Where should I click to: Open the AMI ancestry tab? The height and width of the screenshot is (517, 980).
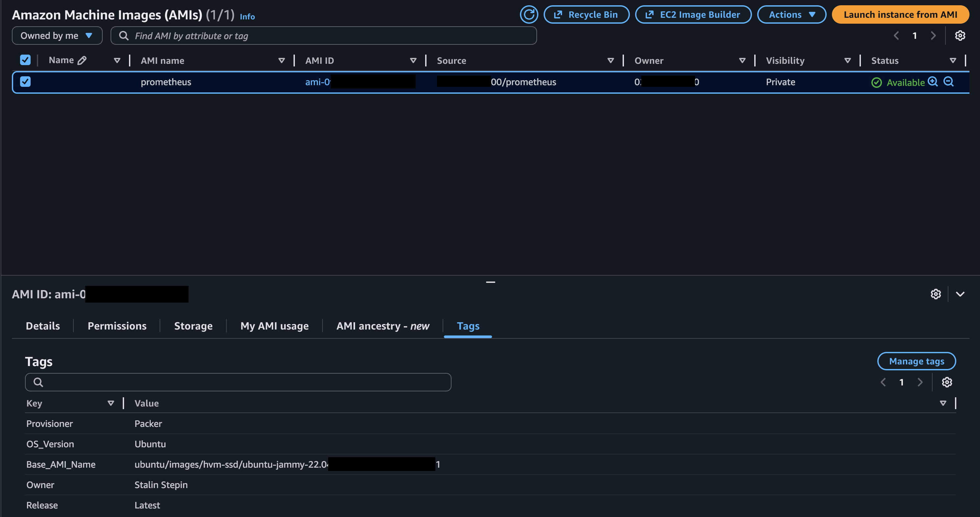pos(382,326)
